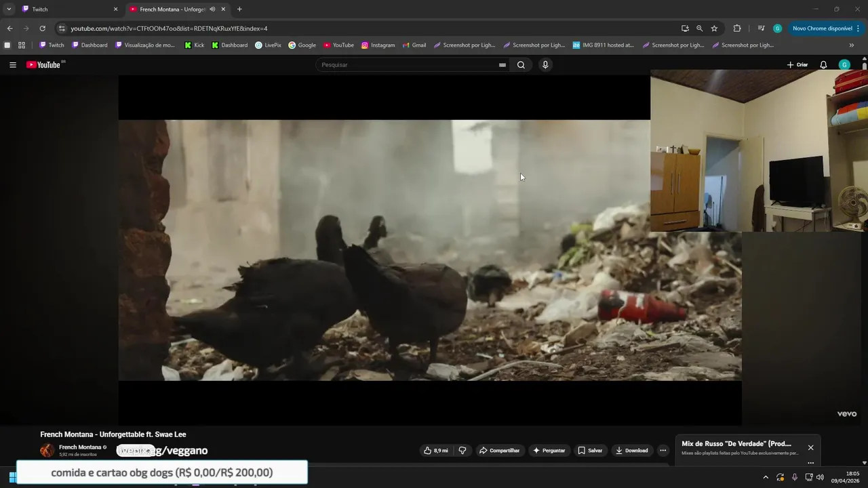Screen dimensions: 868x488
Task: Close the Mix de Russo playlist panel
Action: tap(810, 447)
